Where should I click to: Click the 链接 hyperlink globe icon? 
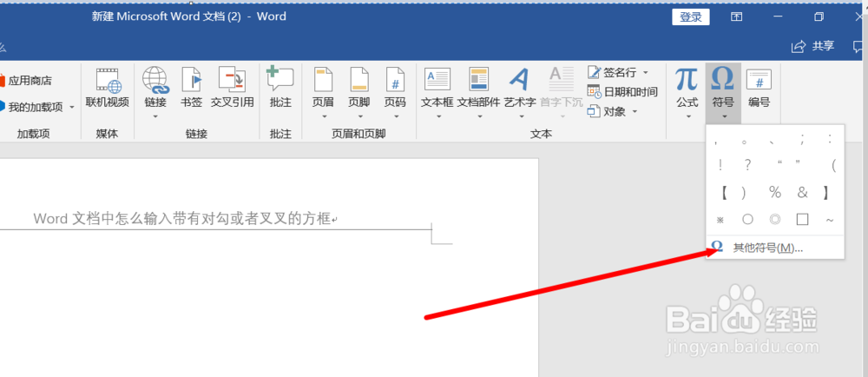pyautogui.click(x=155, y=81)
